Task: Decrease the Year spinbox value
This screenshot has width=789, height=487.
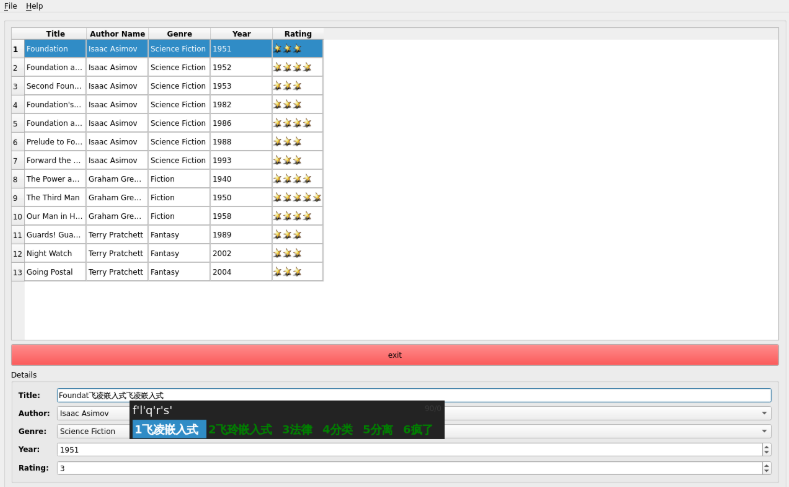Action: point(766,452)
